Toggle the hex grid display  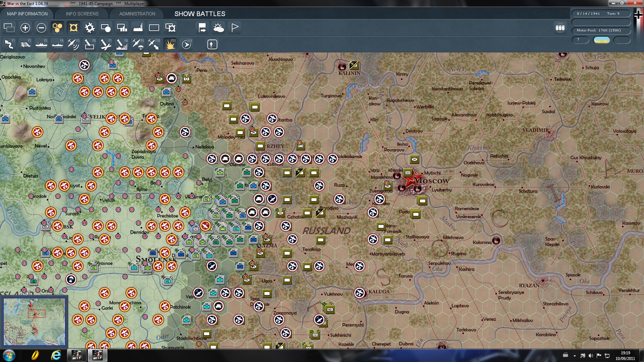tap(57, 28)
